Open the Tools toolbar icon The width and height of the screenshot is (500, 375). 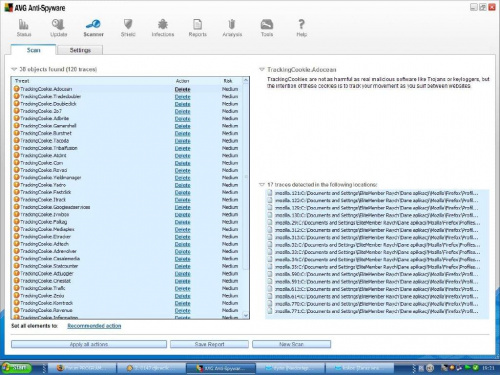267,27
